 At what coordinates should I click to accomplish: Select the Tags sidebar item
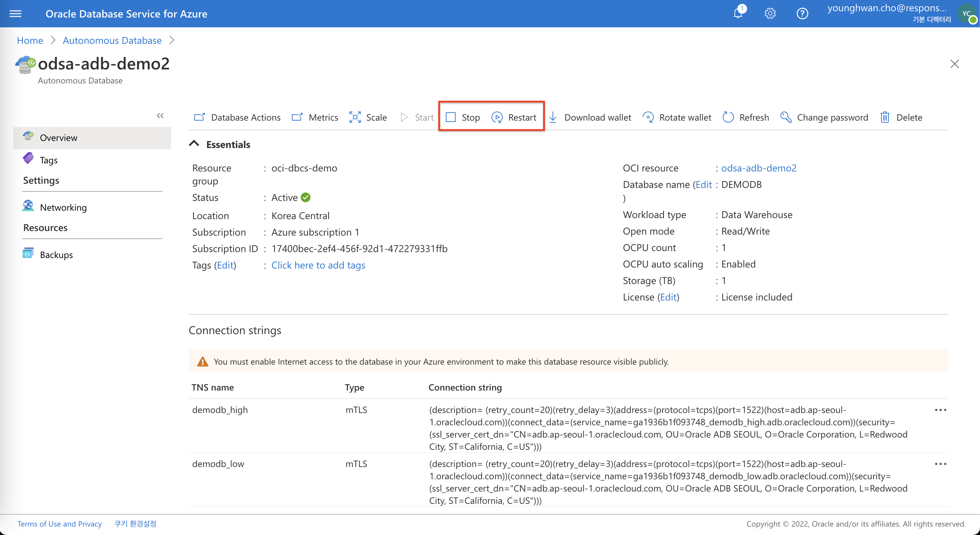click(x=92, y=160)
